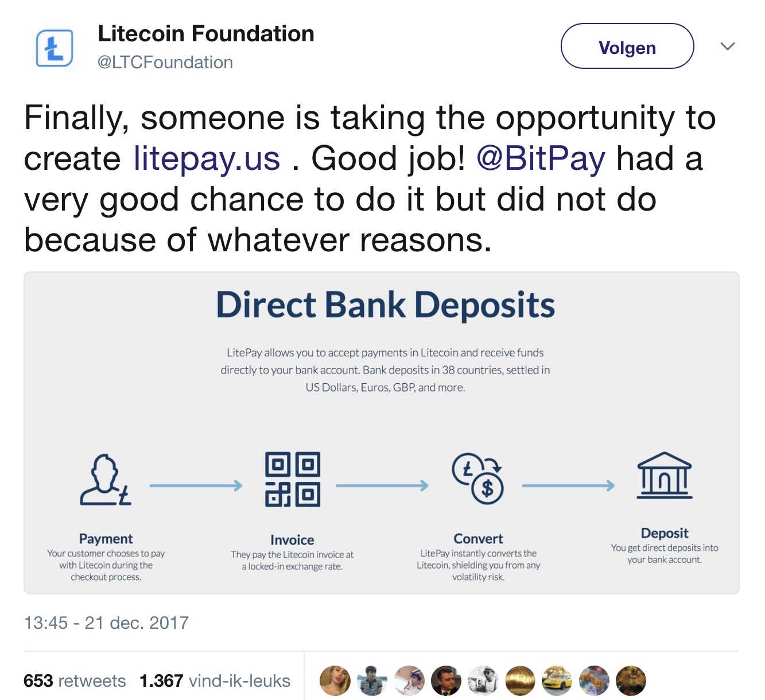The height and width of the screenshot is (700, 765).
Task: Expand the tweet options chevron
Action: point(727,46)
